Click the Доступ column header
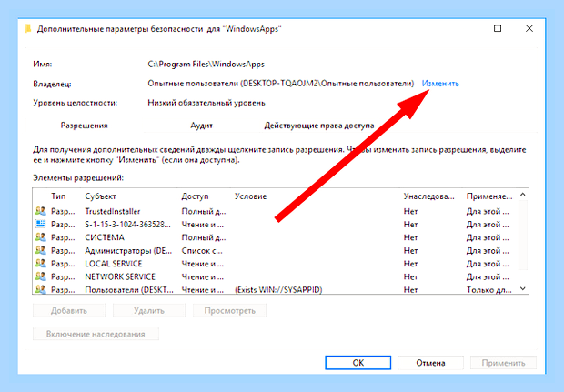The width and height of the screenshot is (564, 392). [x=195, y=196]
